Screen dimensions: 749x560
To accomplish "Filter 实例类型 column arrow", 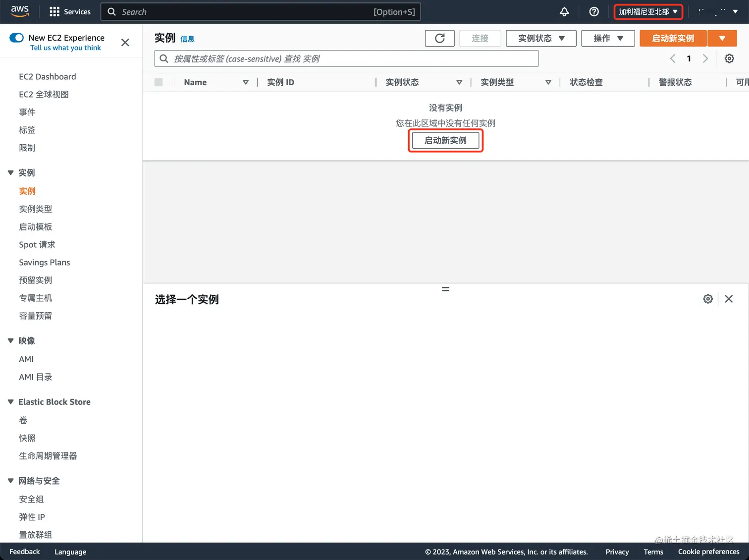I will (x=548, y=82).
